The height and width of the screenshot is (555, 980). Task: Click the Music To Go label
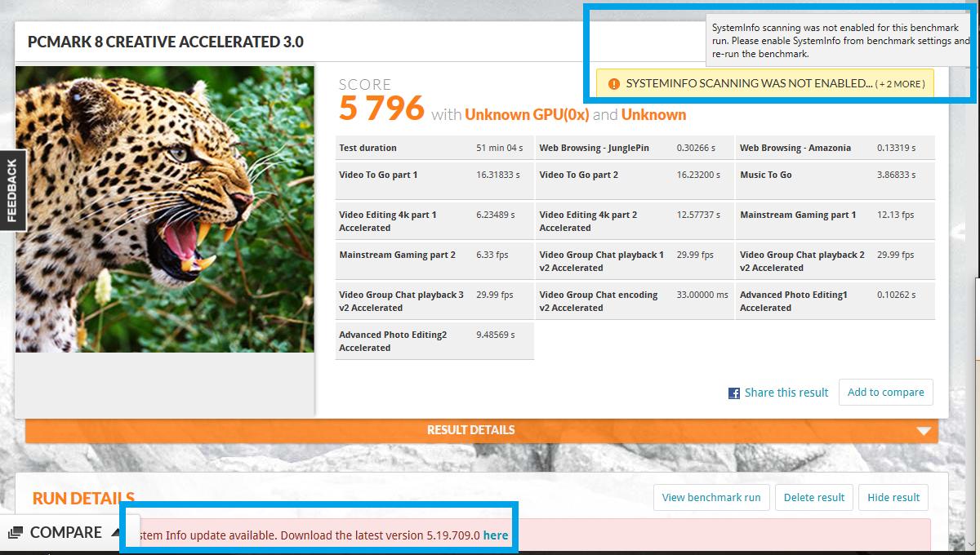[x=766, y=175]
